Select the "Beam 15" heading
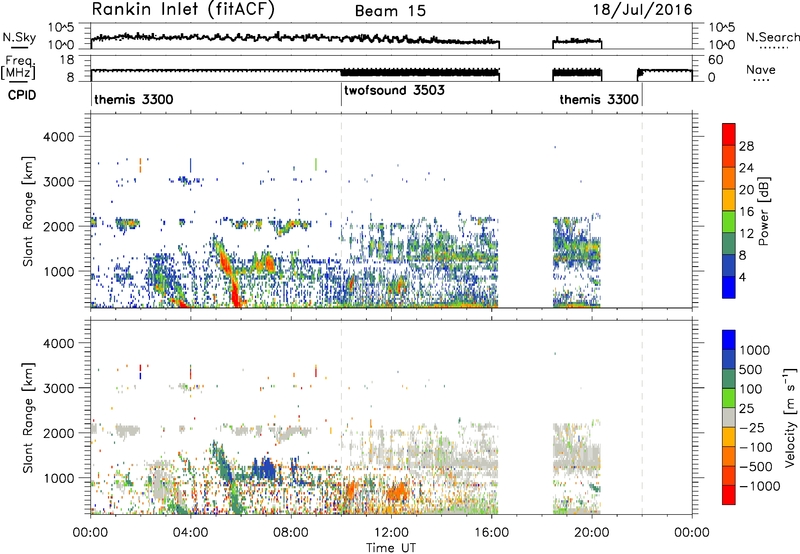This screenshot has height=554, width=800. 390,11
